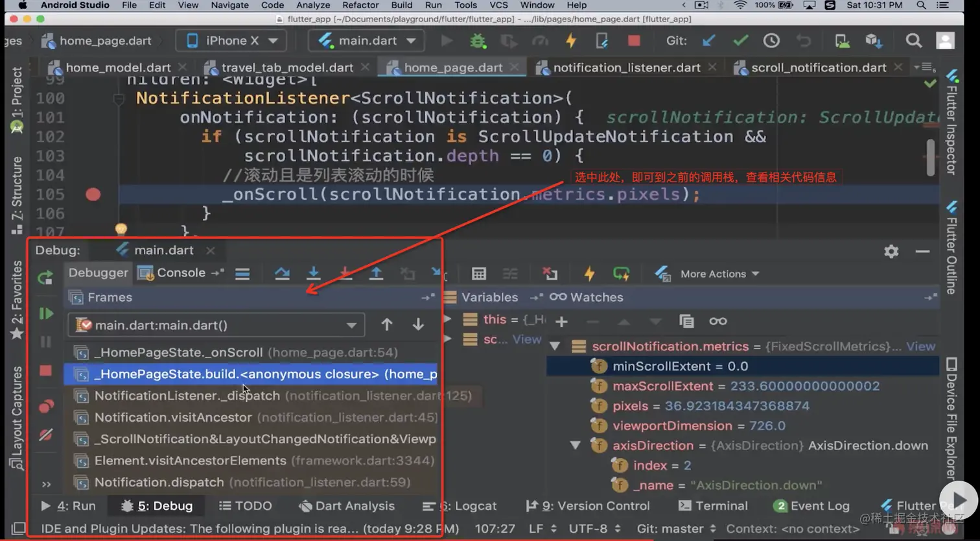Viewport: 980px width, 541px height.
Task: Open the Console debug tab
Action: [x=172, y=273]
